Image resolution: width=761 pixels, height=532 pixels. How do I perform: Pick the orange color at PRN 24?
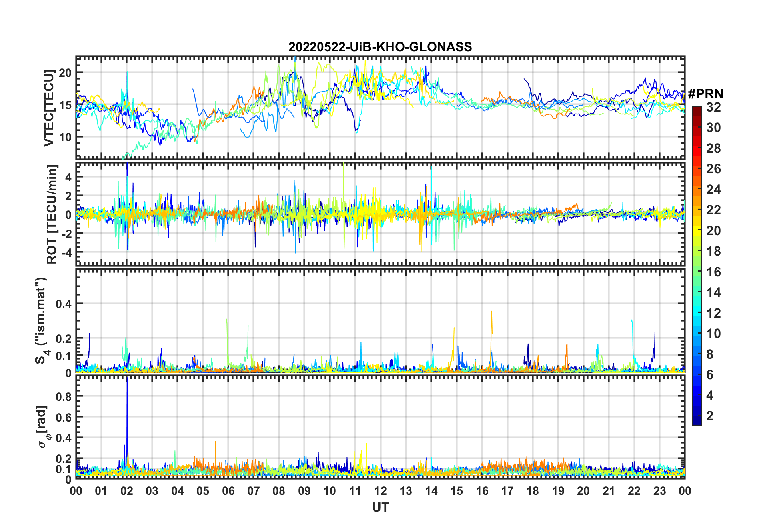[x=697, y=190]
